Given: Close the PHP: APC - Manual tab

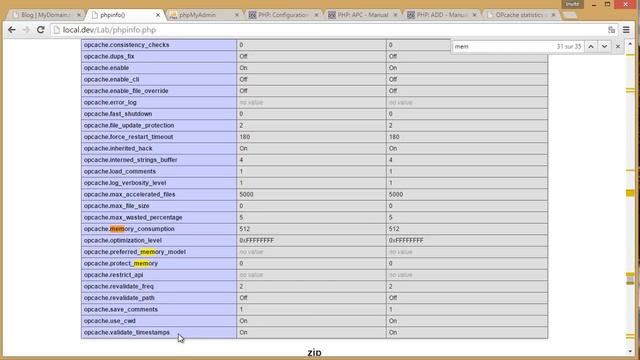Looking at the screenshot, I should pos(395,15).
